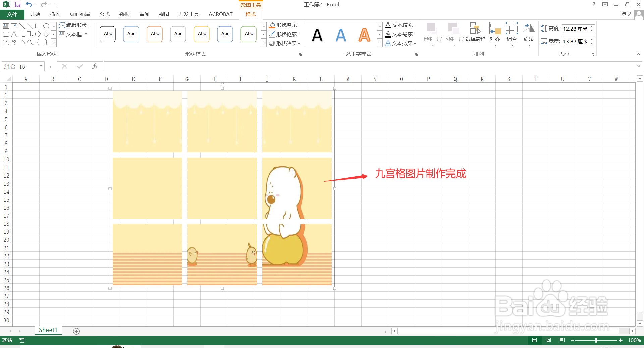Apply the green outlined Abc shape style
This screenshot has width=644, height=348.
pos(249,34)
